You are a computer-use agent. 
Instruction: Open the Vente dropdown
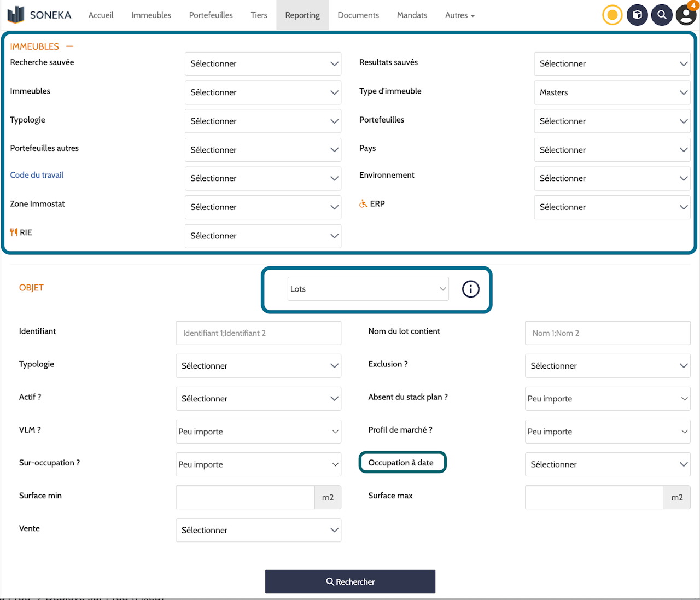pyautogui.click(x=259, y=530)
